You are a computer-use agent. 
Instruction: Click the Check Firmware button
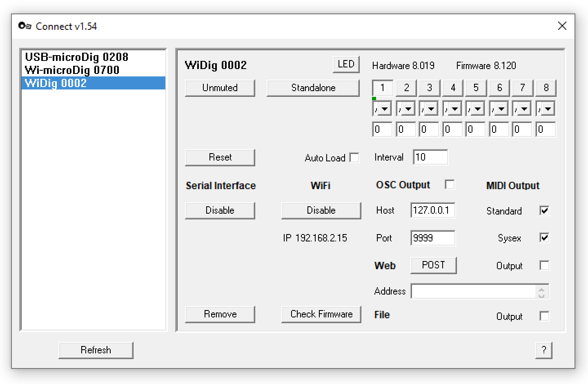[x=321, y=314]
